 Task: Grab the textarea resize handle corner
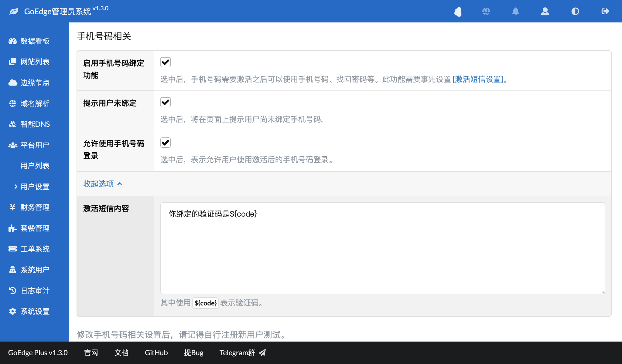pos(603,292)
